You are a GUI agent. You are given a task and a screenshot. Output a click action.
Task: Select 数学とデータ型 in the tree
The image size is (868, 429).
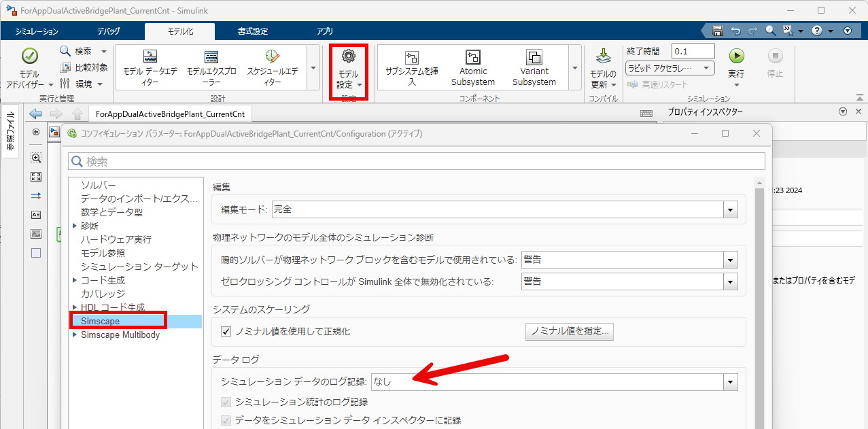point(111,212)
